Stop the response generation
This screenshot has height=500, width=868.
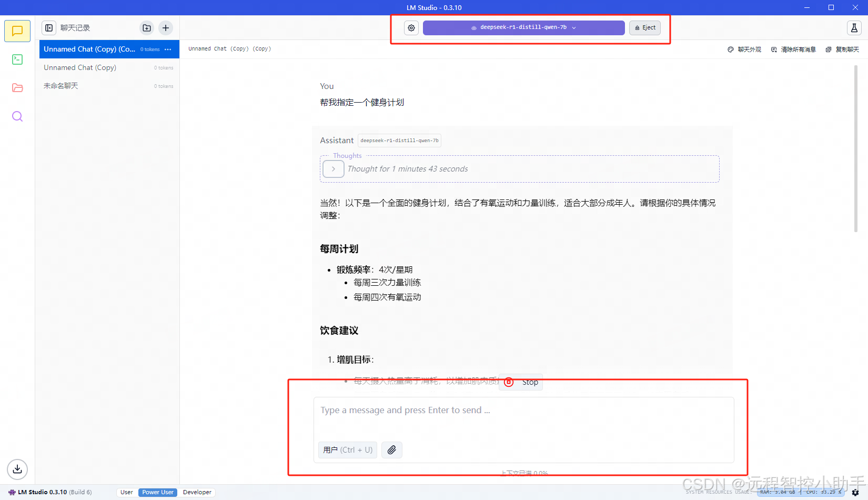521,382
